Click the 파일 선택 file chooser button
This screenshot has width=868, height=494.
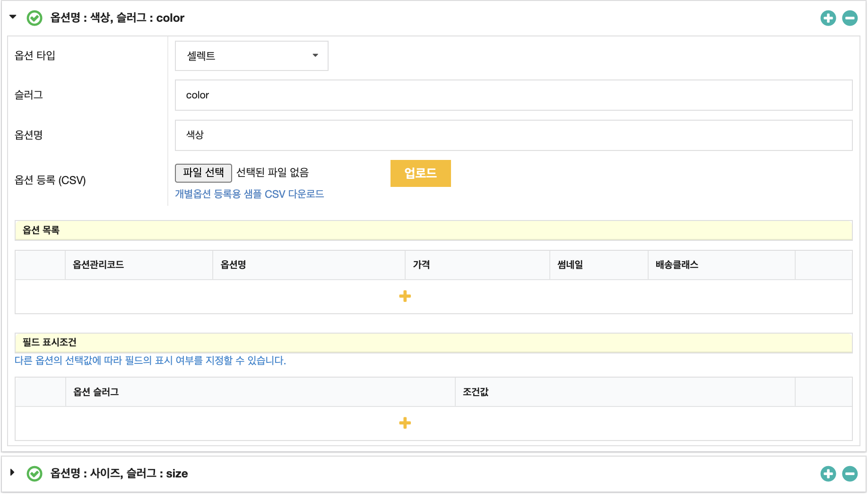203,173
